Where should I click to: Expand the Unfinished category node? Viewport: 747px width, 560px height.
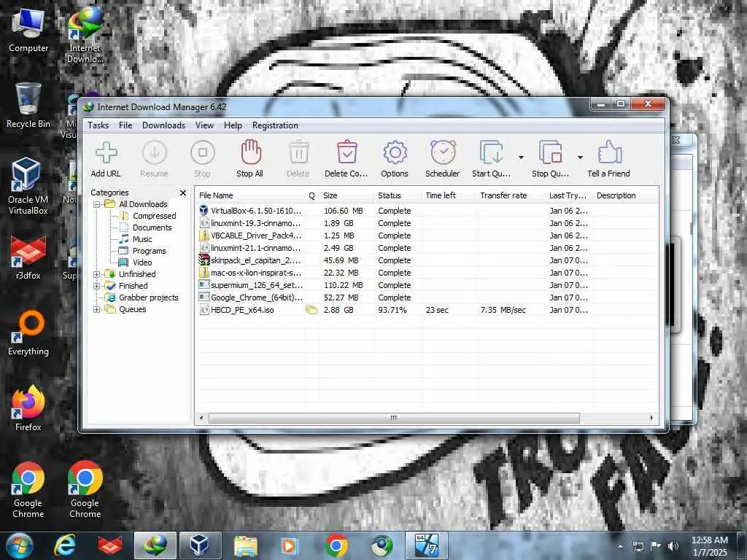pos(97,274)
